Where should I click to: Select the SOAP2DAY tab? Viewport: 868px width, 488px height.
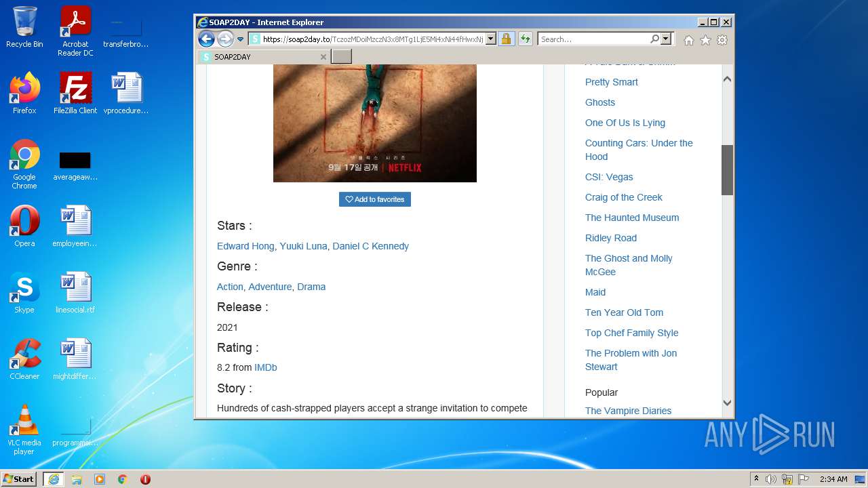coord(263,57)
